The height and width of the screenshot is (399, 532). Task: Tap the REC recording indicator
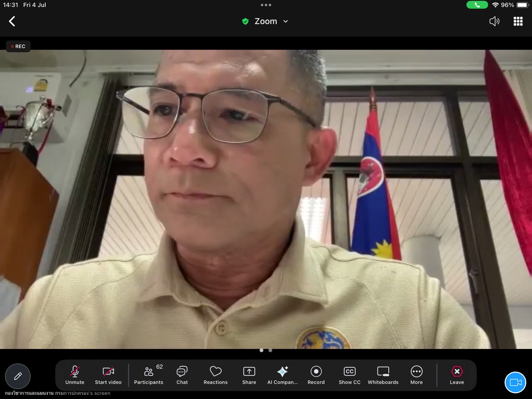click(x=18, y=46)
